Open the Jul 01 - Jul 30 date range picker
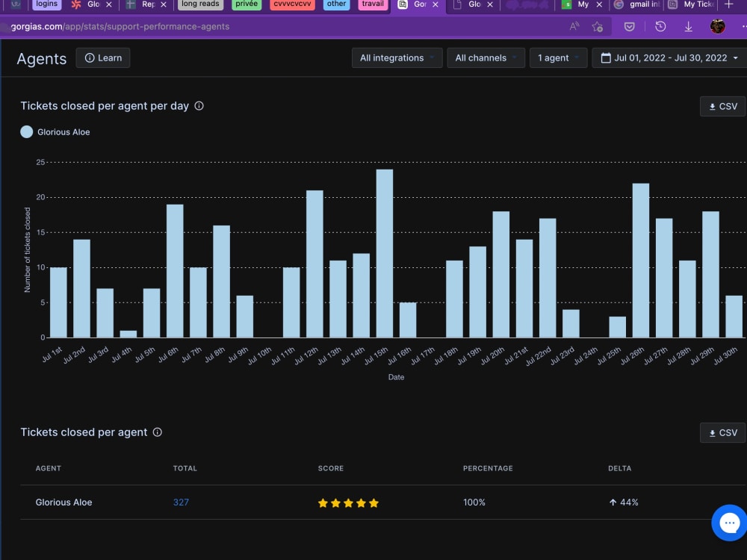This screenshot has height=560, width=747. point(669,57)
